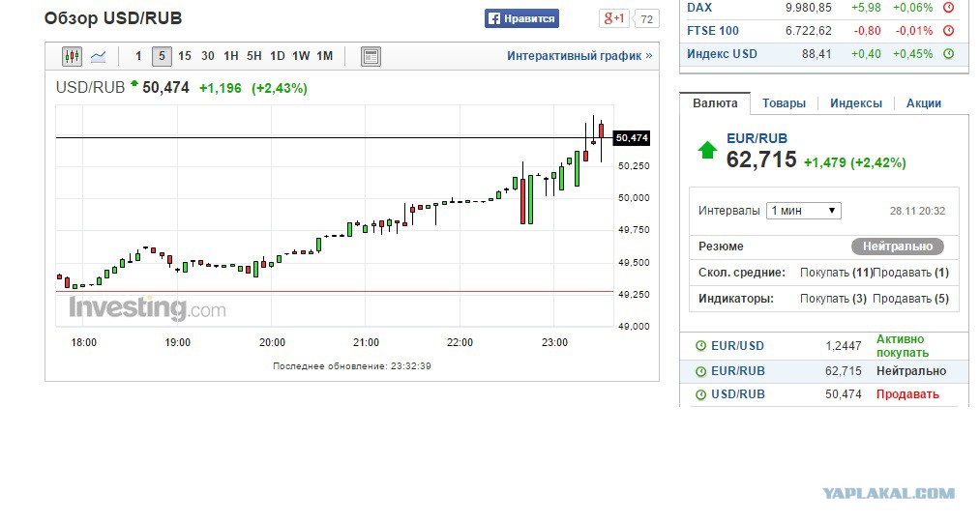Open the EUR/RUB heading link
Screen dimensions: 980x522
(x=757, y=138)
